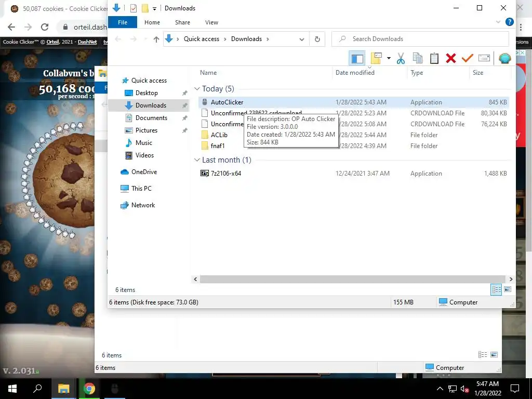Open Customize Quick Access Toolbar dropdown
The width and height of the screenshot is (532, 399).
click(x=154, y=8)
